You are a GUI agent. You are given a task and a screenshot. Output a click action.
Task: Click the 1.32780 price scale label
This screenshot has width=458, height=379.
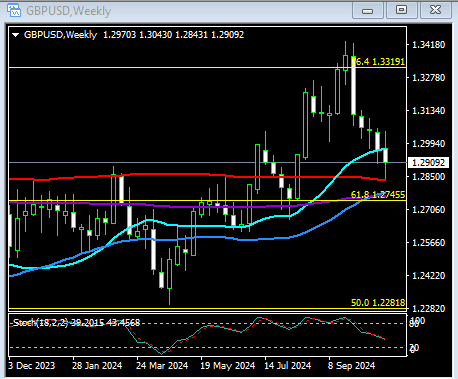pos(429,78)
